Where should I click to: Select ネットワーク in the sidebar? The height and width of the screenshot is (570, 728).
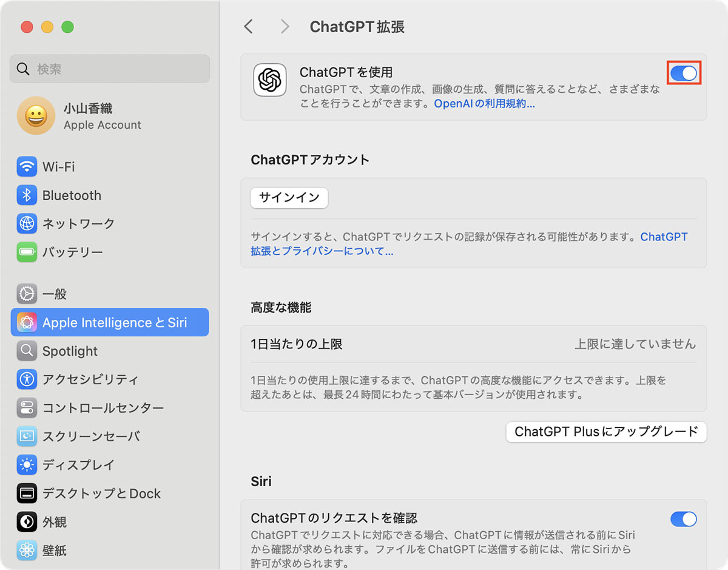tap(110, 223)
